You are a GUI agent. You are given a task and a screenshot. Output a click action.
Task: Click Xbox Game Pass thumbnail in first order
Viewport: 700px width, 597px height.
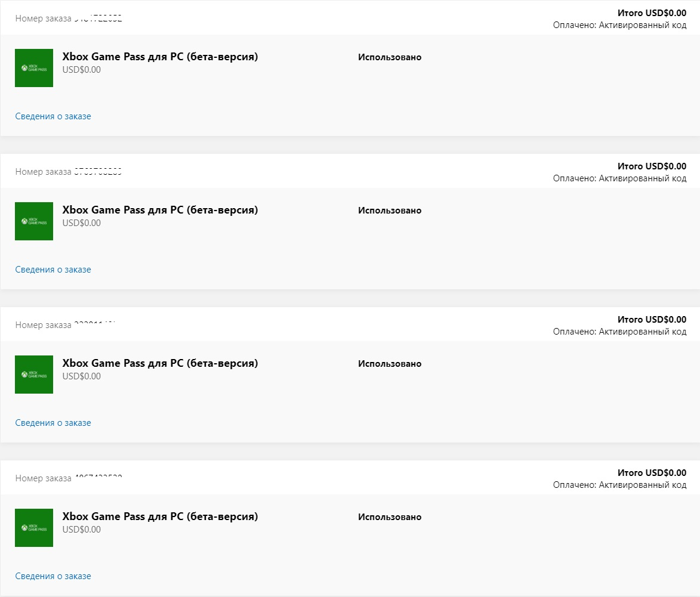click(34, 68)
